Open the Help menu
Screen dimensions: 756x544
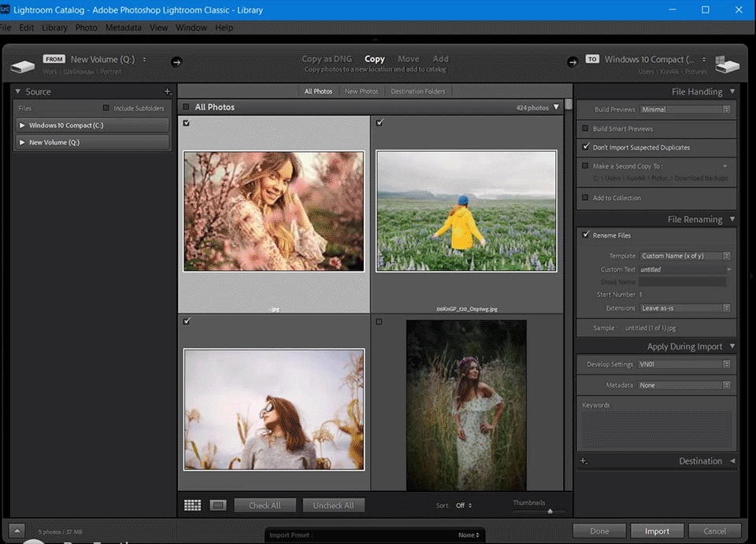pyautogui.click(x=224, y=28)
